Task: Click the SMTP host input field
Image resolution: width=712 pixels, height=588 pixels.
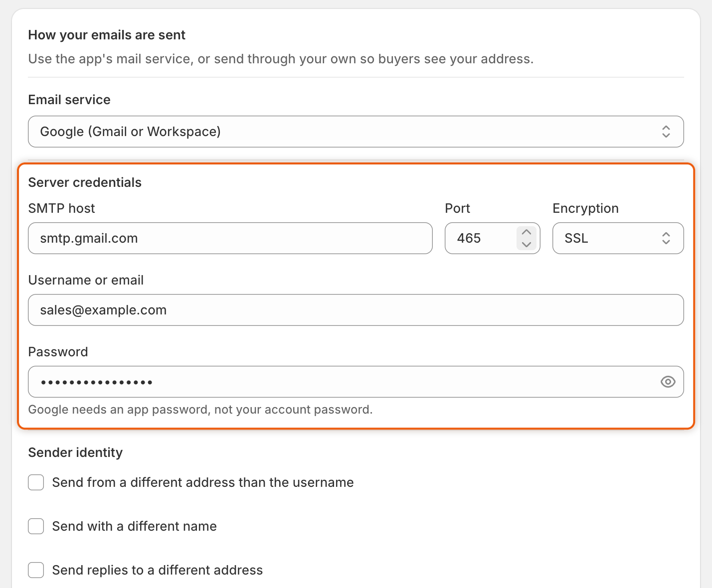Action: coord(230,238)
